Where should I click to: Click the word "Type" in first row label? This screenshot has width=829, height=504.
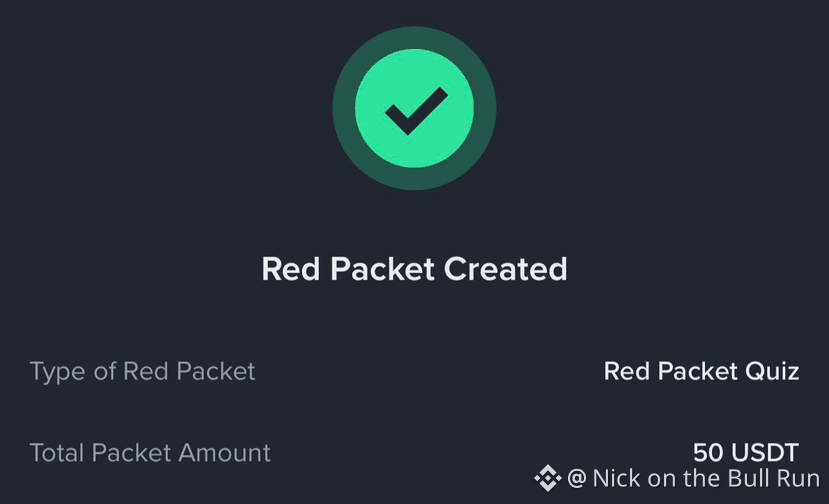54,372
